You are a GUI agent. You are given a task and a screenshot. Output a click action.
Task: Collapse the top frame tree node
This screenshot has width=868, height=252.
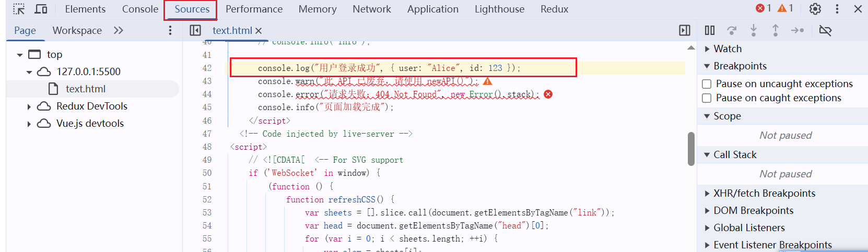pos(20,55)
